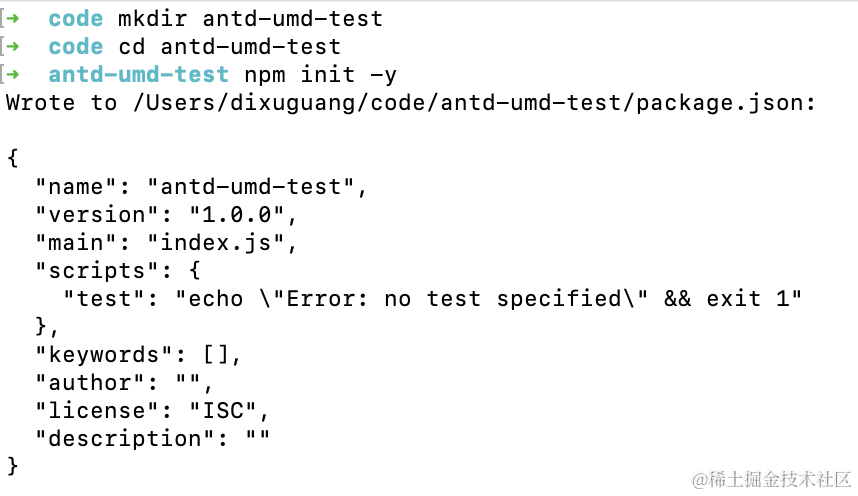This screenshot has height=496, width=858.
Task: Click the "index.js" main value
Action: click(216, 243)
